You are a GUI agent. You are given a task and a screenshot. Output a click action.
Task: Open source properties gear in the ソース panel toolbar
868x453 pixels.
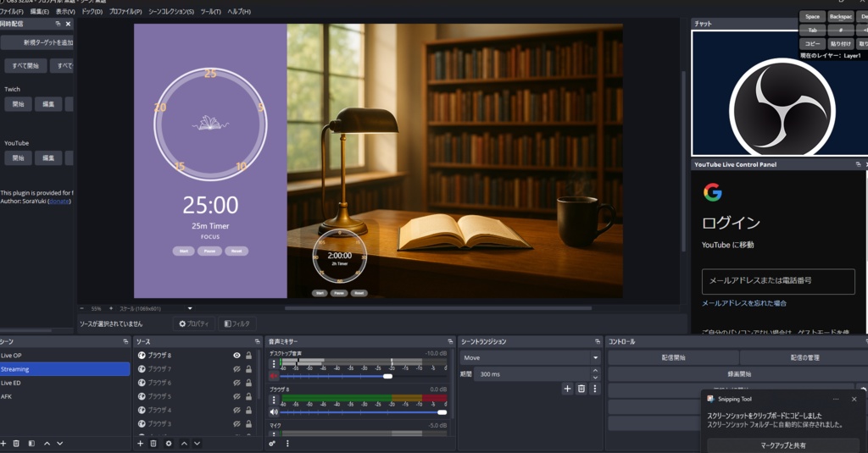pos(169,444)
